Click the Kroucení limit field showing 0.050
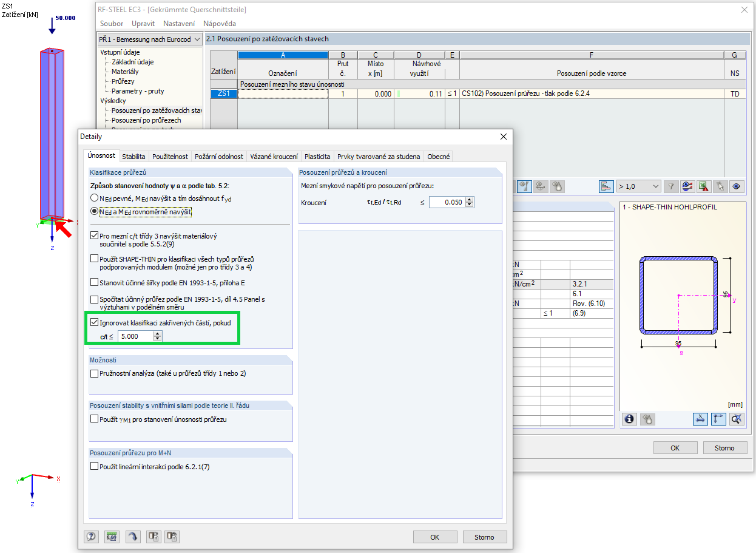The image size is (756, 553). [x=447, y=203]
